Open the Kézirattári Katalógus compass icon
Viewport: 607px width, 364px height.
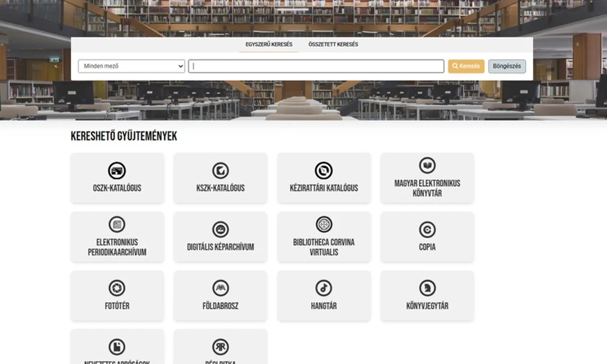(324, 170)
